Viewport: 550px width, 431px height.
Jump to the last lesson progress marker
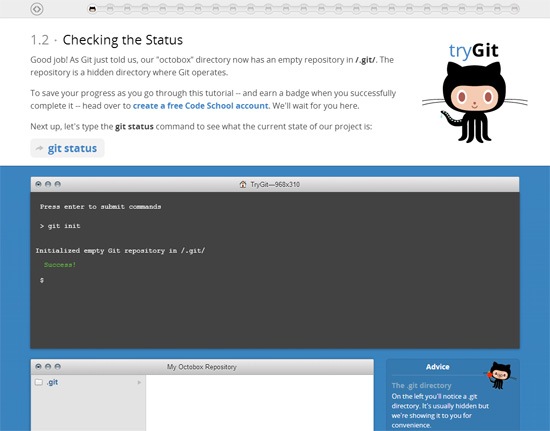(514, 9)
